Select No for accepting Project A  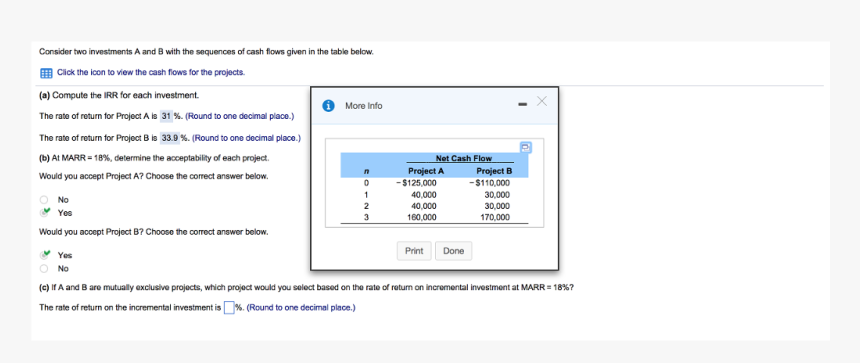tap(44, 200)
